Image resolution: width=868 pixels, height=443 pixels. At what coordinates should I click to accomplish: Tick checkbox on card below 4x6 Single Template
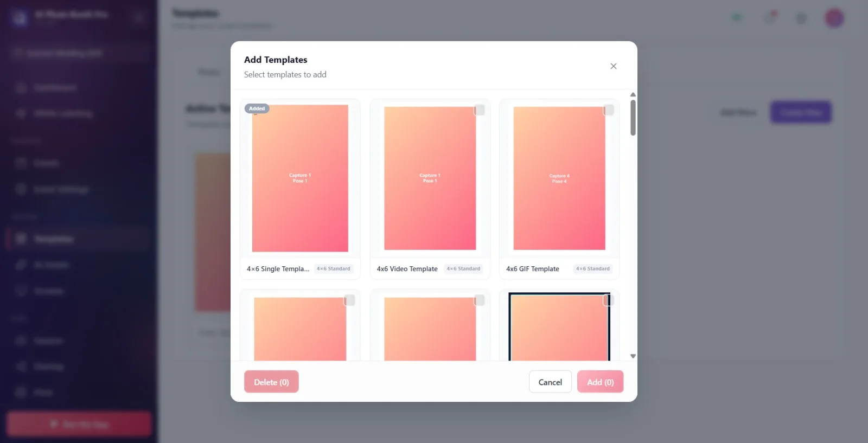[350, 300]
